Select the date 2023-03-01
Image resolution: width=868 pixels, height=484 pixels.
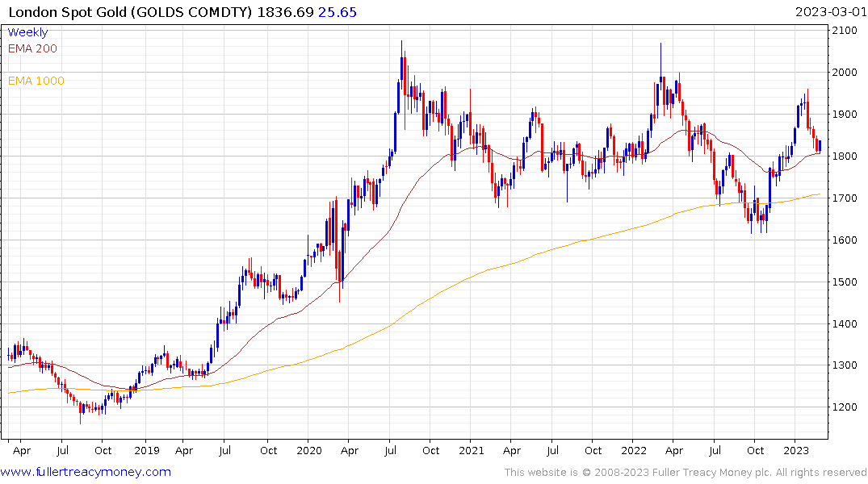click(x=831, y=12)
